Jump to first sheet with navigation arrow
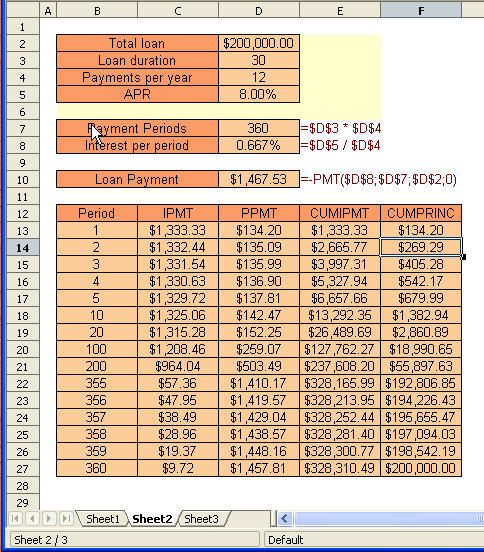Viewport: 484px width, 552px height. 15,519
